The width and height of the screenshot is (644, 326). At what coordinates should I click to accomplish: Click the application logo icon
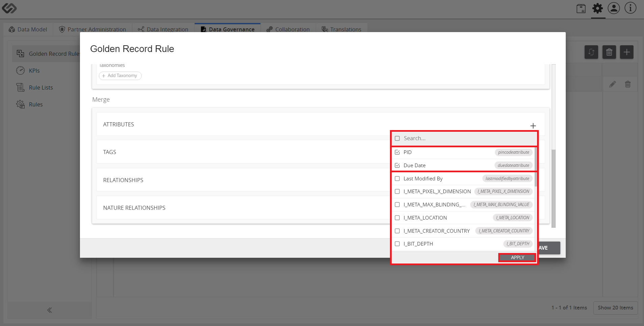click(9, 8)
